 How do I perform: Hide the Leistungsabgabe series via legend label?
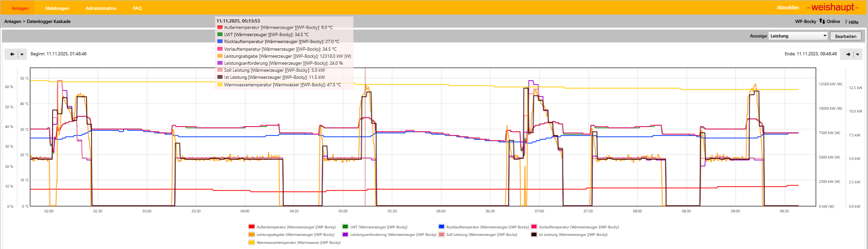click(x=295, y=234)
